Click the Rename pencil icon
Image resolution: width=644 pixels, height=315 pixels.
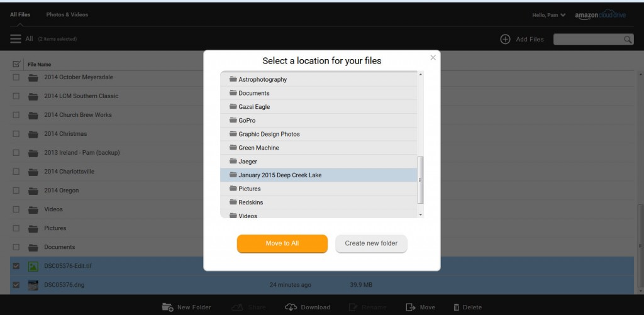click(353, 307)
